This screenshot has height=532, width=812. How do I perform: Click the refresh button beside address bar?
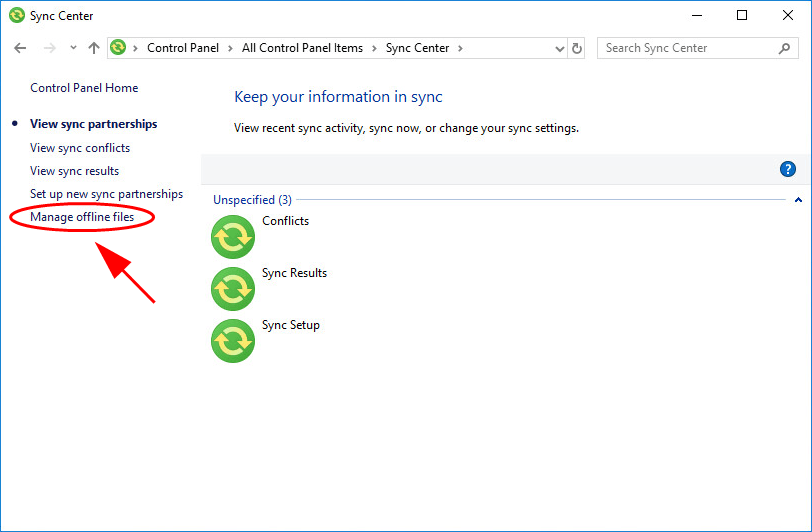pyautogui.click(x=576, y=48)
